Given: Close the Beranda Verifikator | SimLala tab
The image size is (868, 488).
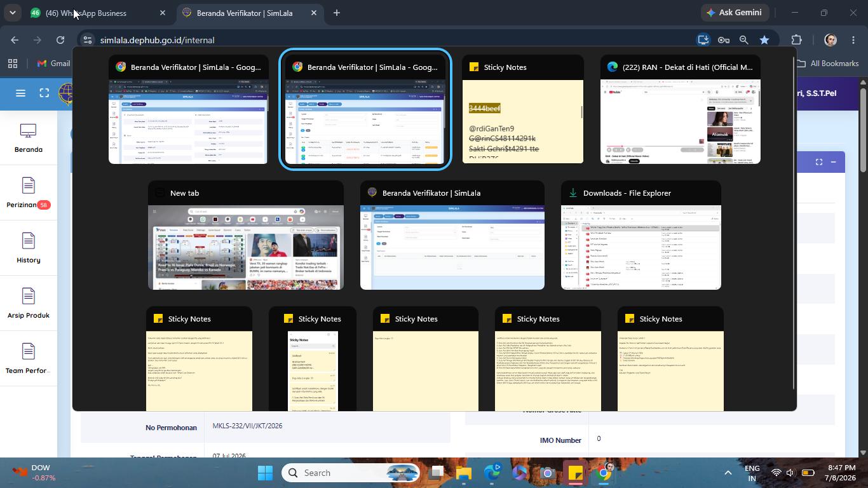Looking at the screenshot, I should tap(313, 13).
